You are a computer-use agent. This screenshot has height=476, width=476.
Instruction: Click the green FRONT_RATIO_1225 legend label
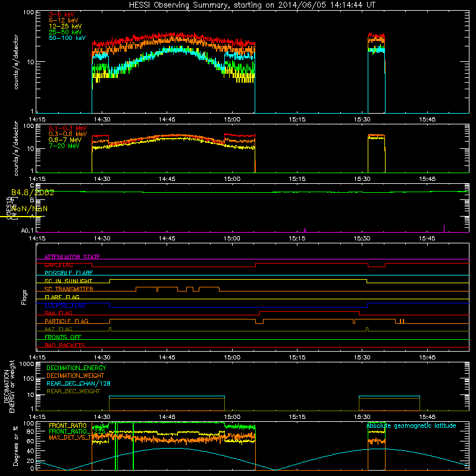77,431
